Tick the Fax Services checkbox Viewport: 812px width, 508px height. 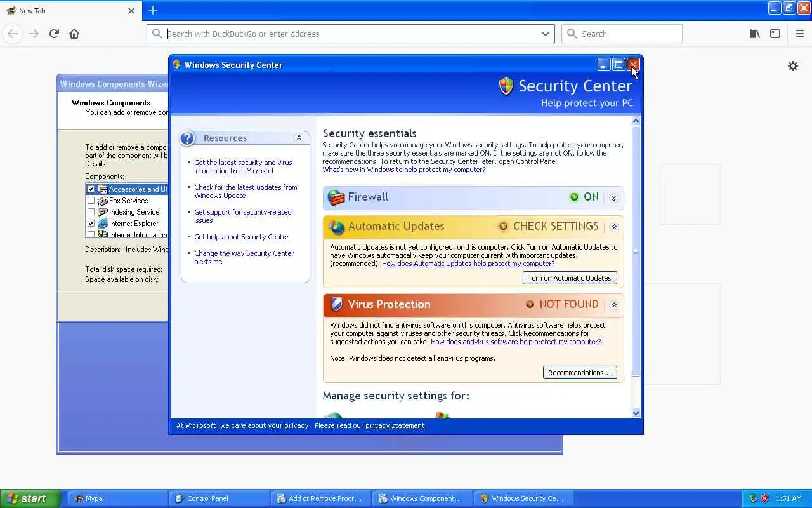coord(91,201)
